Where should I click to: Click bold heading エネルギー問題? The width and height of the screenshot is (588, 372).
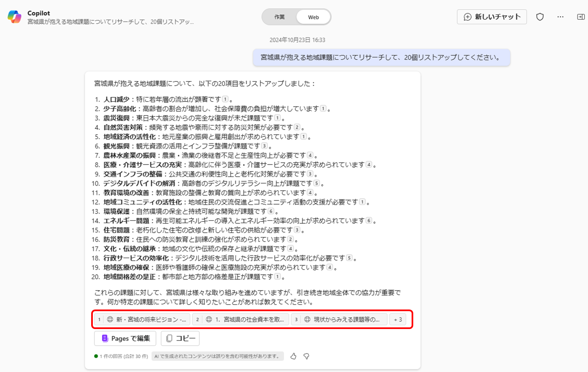coord(127,221)
